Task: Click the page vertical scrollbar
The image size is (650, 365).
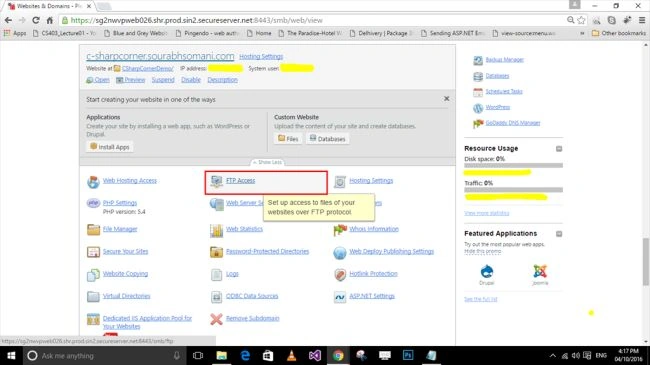Action: pyautogui.click(x=646, y=262)
